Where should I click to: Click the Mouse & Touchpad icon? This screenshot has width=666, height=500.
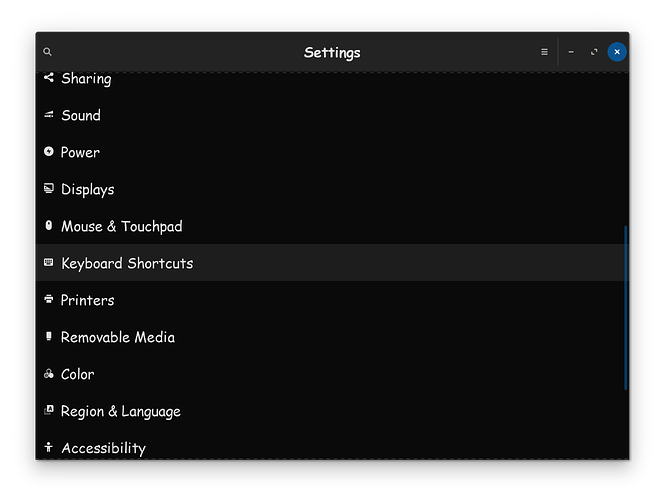[49, 225]
